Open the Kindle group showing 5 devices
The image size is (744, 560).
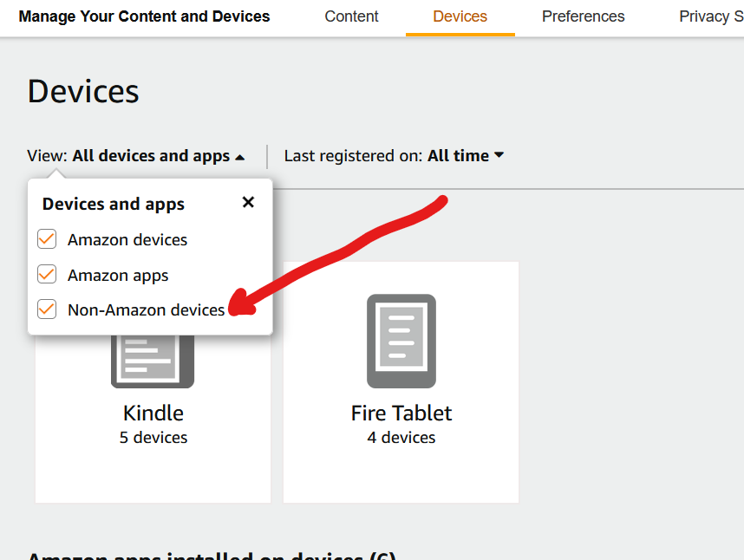153,425
